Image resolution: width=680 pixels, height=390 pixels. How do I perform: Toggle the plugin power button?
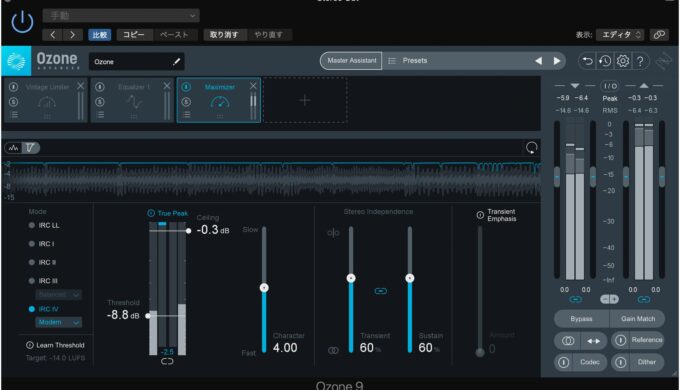pyautogui.click(x=22, y=22)
